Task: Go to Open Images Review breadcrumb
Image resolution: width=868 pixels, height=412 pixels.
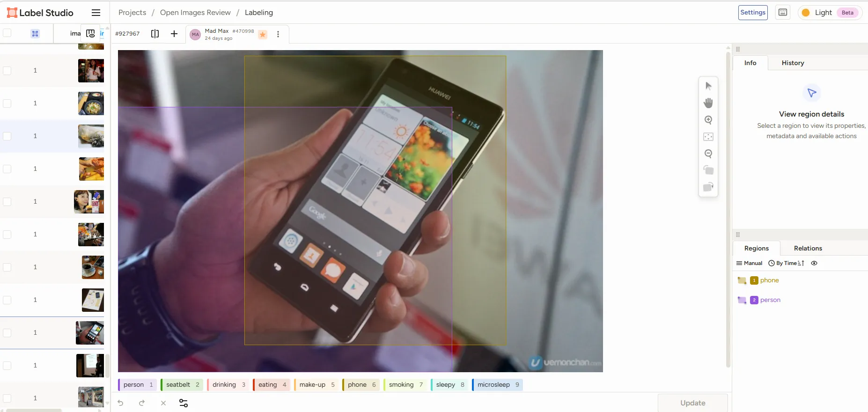Action: pos(195,13)
